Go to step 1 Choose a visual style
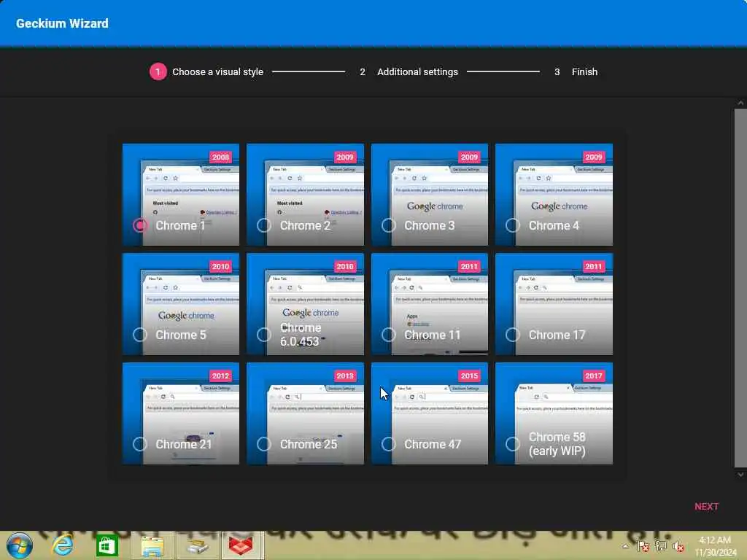The width and height of the screenshot is (747, 560). pos(206,72)
